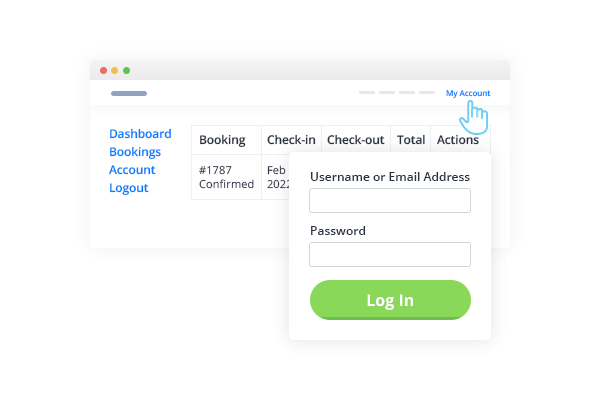
Task: Go to Bookings in the sidebar
Action: point(135,152)
